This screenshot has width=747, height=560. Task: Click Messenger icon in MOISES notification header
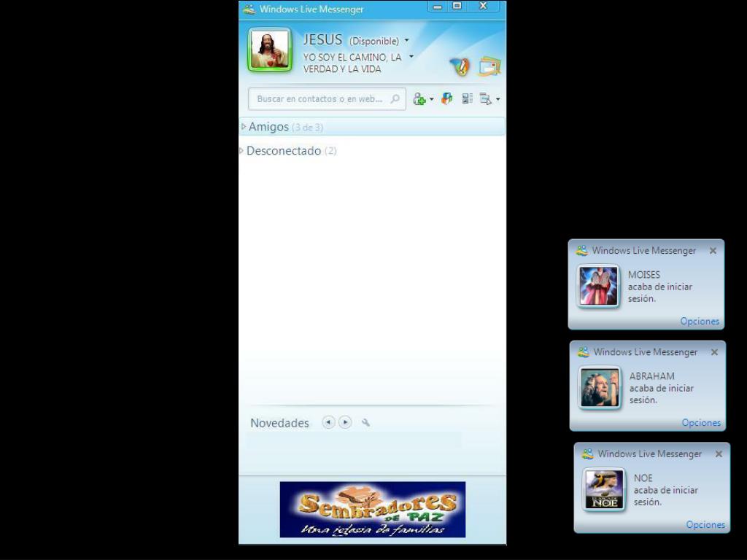(x=581, y=251)
